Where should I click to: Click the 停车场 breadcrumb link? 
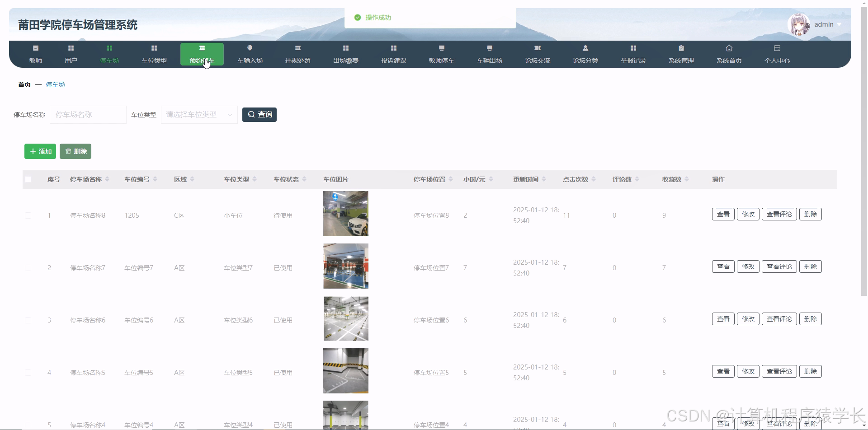point(55,84)
